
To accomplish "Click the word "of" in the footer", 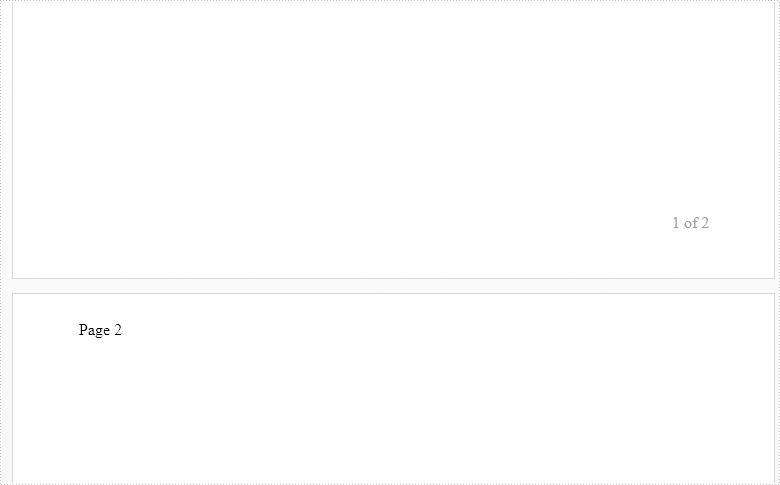I will pos(690,223).
